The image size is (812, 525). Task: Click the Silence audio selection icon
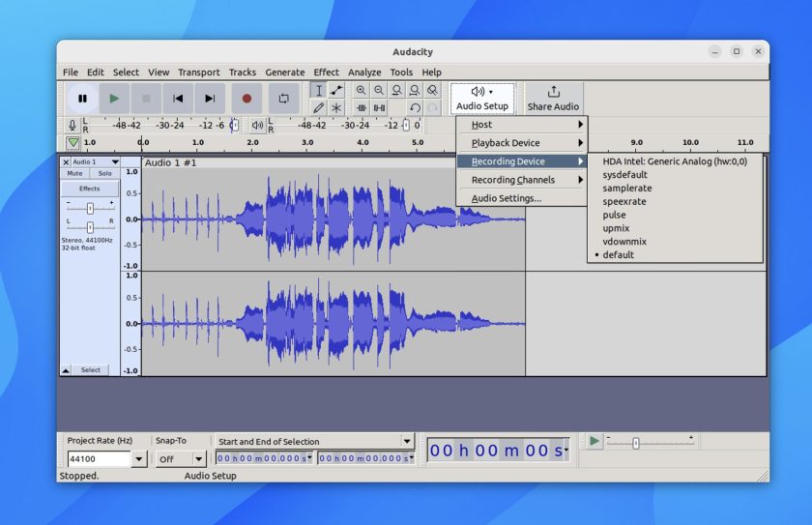point(380,107)
